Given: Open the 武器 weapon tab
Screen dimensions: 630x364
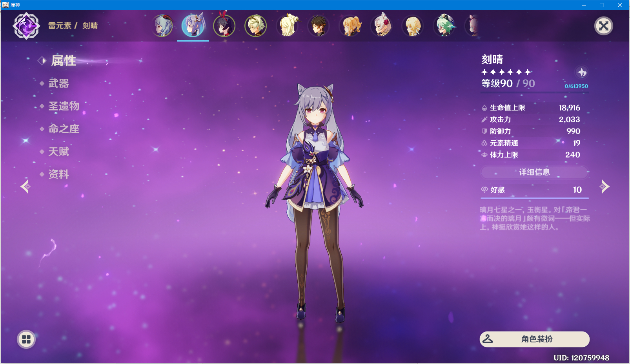Looking at the screenshot, I should [x=58, y=83].
